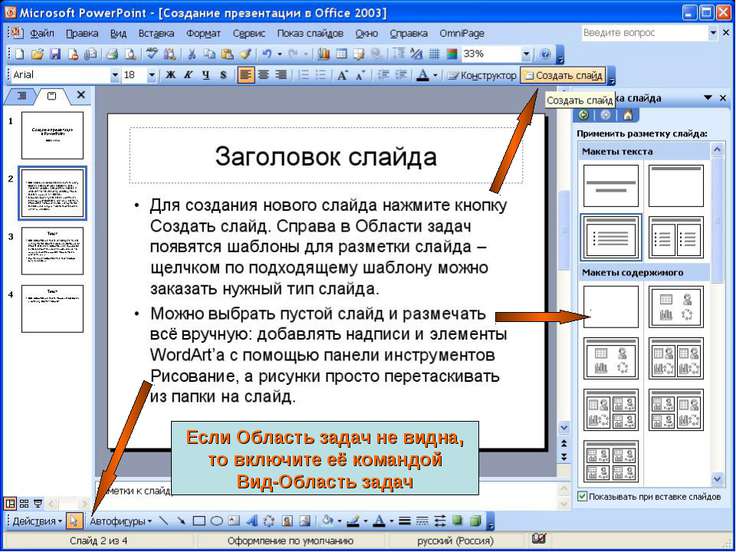Open the Arial font name dropdown

(115, 75)
